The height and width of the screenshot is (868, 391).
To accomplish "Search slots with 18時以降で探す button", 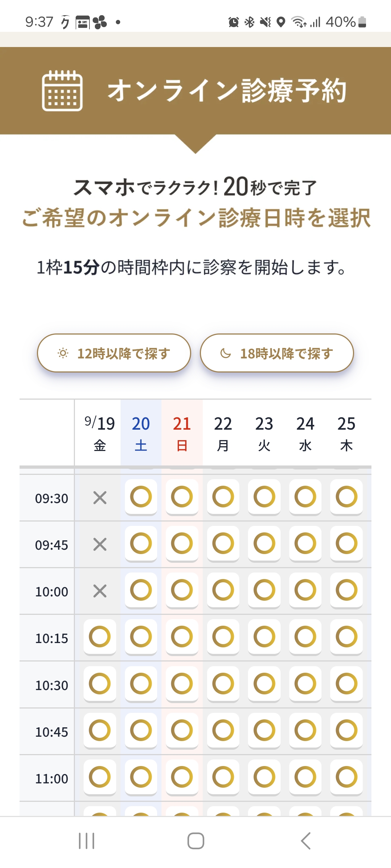I will click(x=277, y=353).
